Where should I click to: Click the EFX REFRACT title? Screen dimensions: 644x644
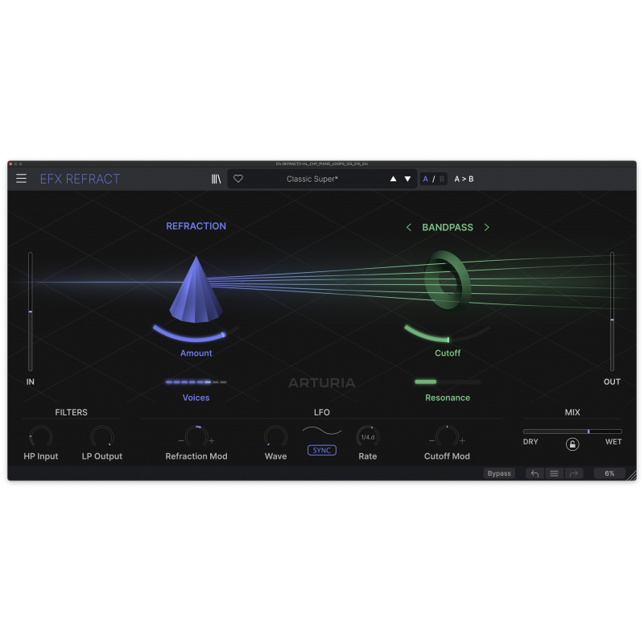[x=80, y=179]
